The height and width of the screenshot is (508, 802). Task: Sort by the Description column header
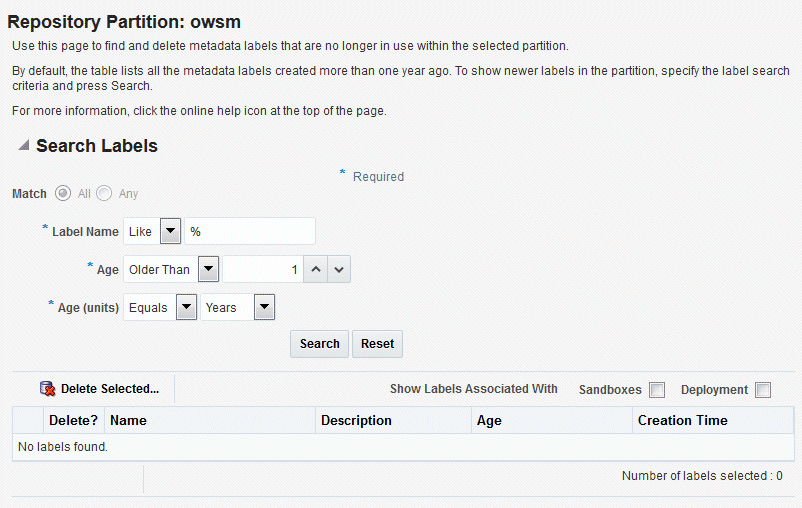tap(356, 421)
